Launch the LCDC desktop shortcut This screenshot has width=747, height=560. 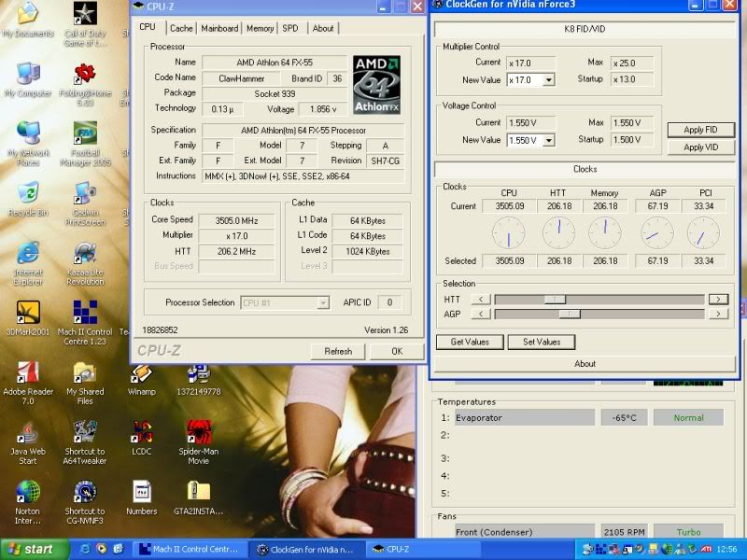point(142,438)
